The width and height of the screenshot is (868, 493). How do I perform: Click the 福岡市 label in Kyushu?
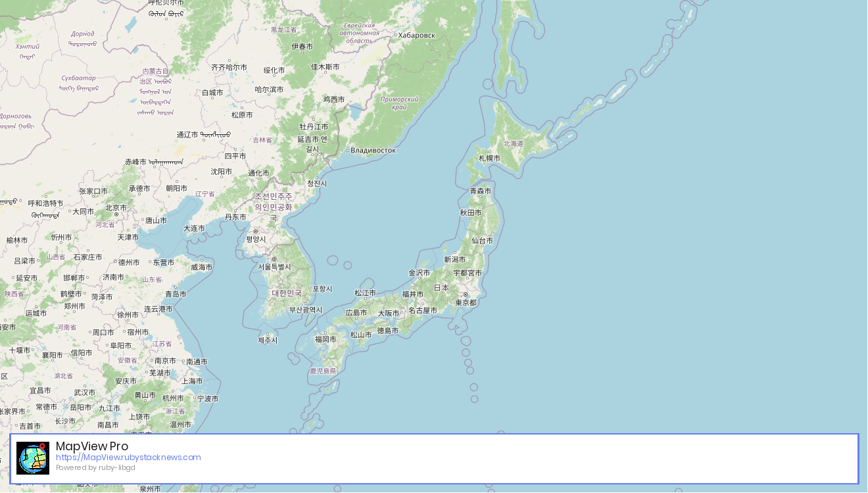point(325,340)
